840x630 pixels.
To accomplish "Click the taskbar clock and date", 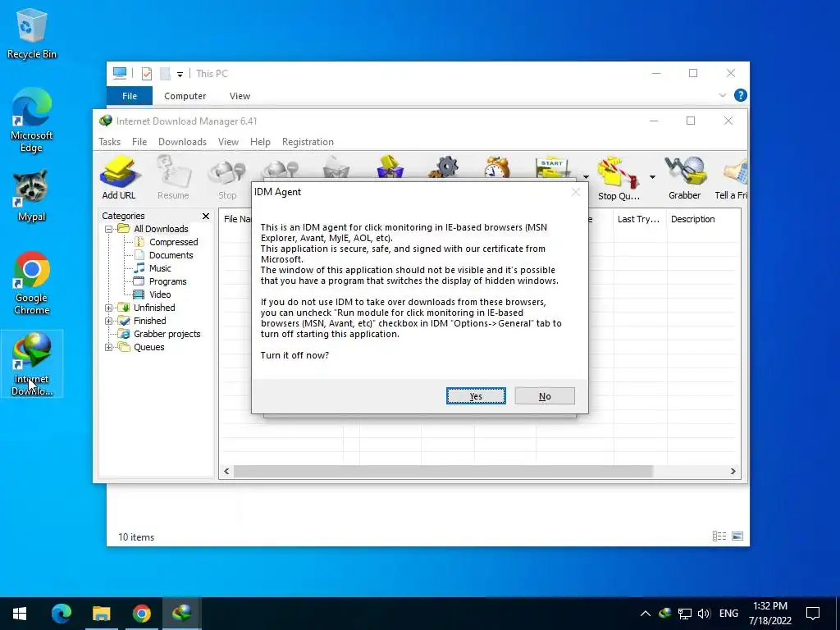I will coord(769,614).
